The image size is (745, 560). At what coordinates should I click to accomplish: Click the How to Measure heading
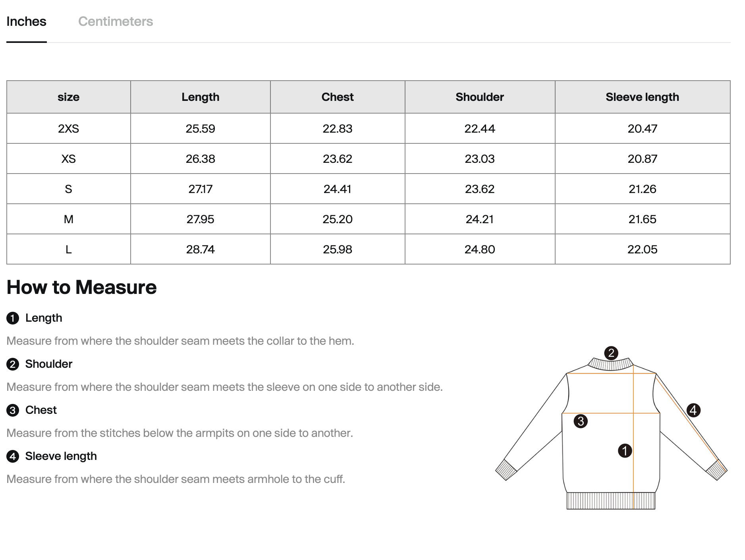tap(81, 287)
